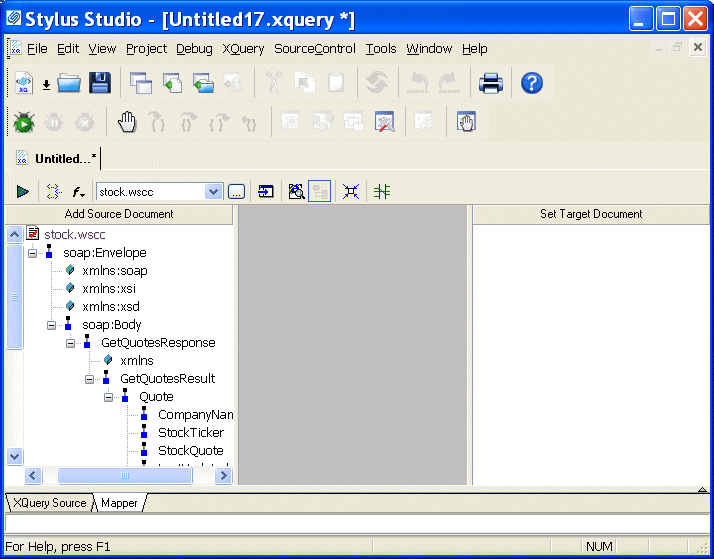714x559 pixels.
Task: Open the XQuery menu
Action: pos(243,48)
